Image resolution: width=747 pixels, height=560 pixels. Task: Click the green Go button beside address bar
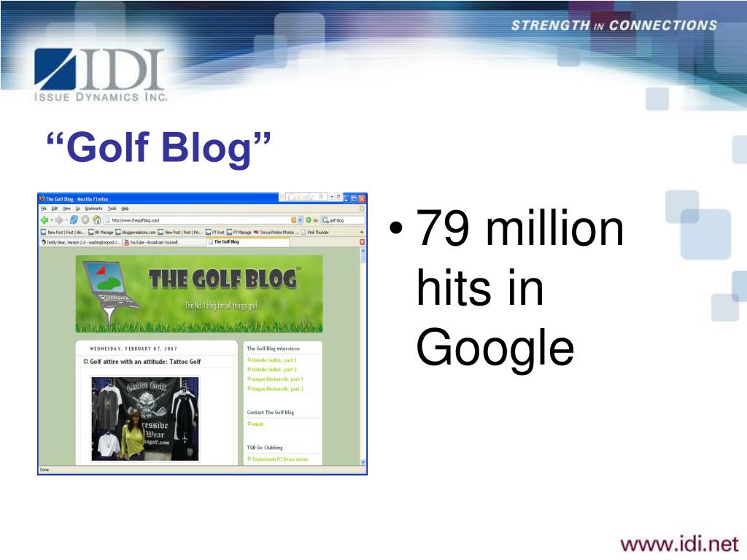coord(309,220)
